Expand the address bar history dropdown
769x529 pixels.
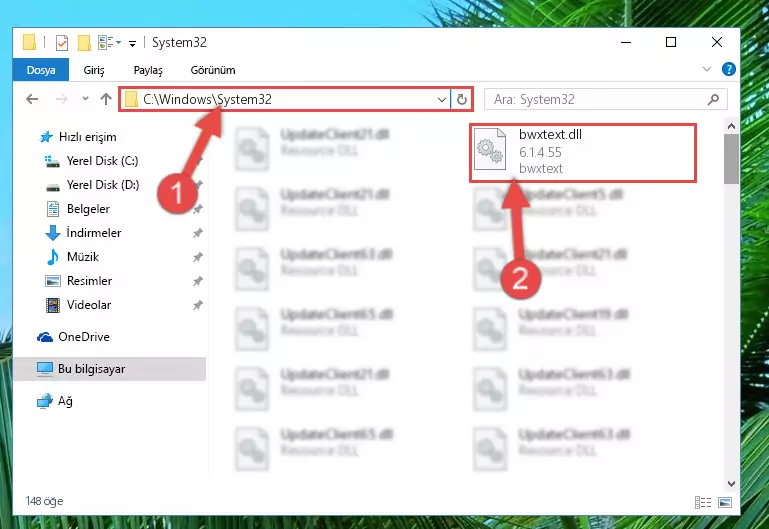[442, 100]
